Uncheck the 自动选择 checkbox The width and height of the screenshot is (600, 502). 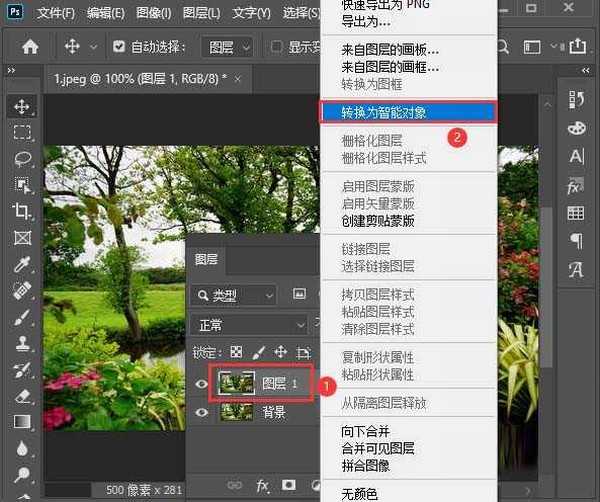[x=120, y=47]
